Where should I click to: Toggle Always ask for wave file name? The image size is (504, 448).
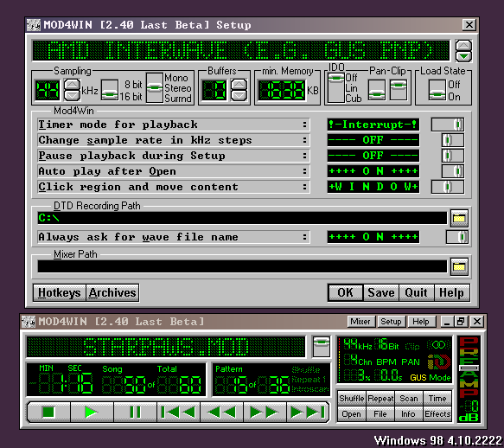[457, 237]
